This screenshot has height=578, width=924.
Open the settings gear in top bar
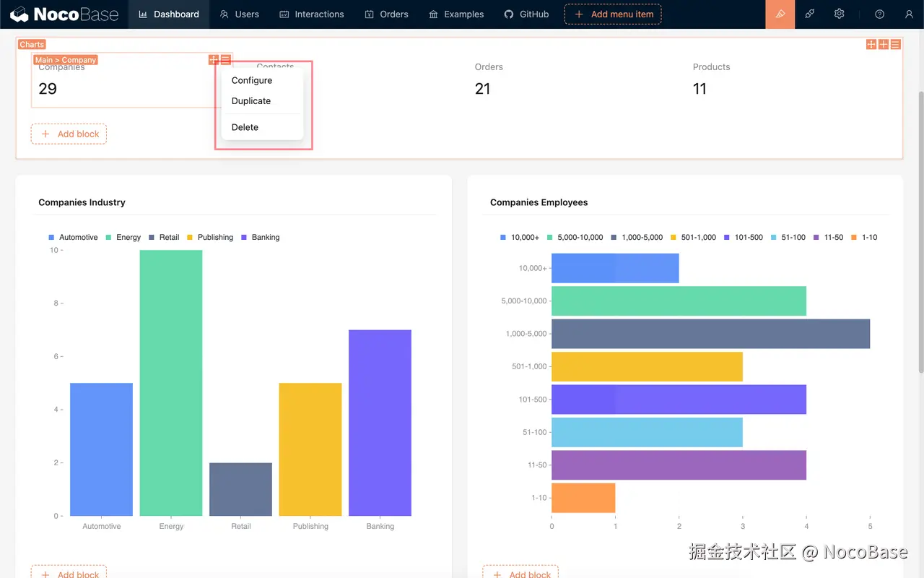839,14
